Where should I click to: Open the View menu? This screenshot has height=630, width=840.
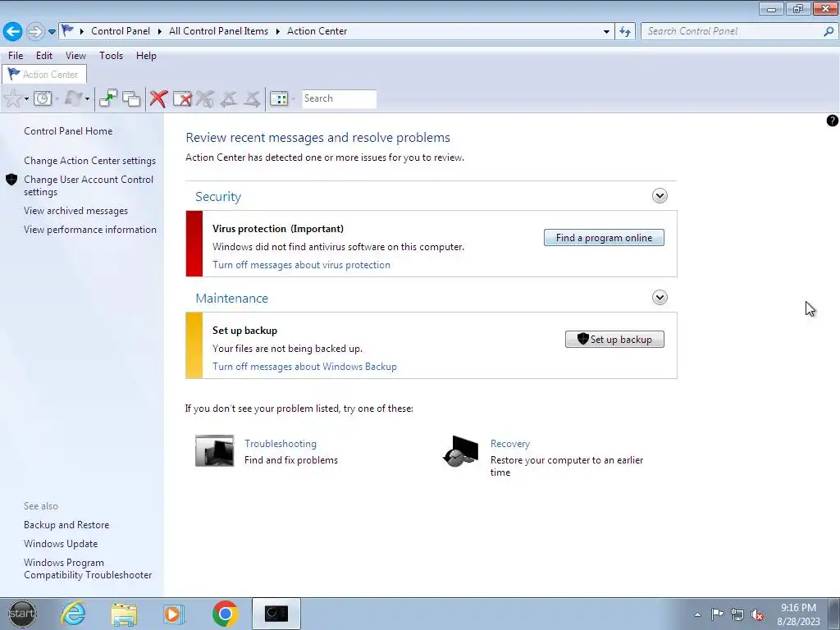click(75, 56)
